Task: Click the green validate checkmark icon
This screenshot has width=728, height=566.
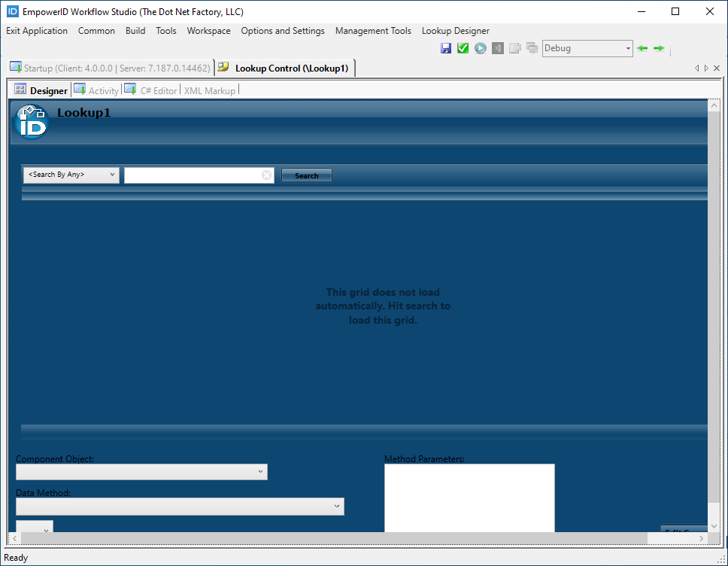Action: (x=463, y=47)
